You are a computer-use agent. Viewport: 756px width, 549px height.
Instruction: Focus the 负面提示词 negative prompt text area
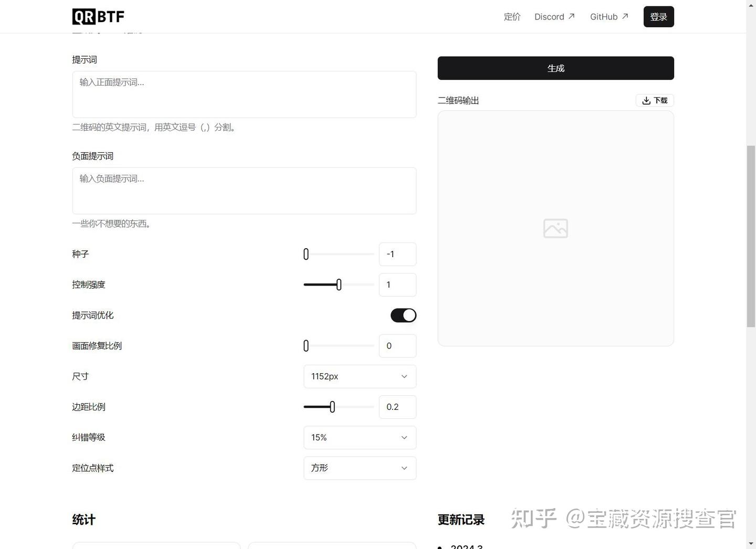244,191
